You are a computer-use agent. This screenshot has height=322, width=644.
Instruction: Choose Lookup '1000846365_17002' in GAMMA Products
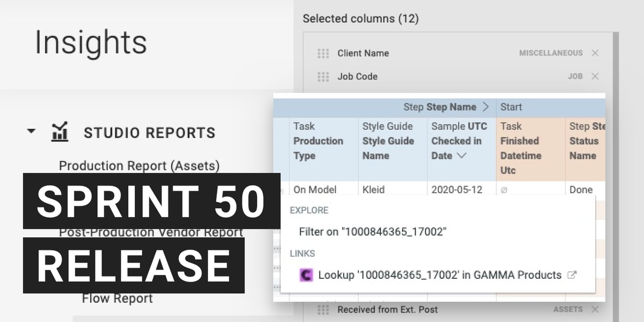coord(439,275)
